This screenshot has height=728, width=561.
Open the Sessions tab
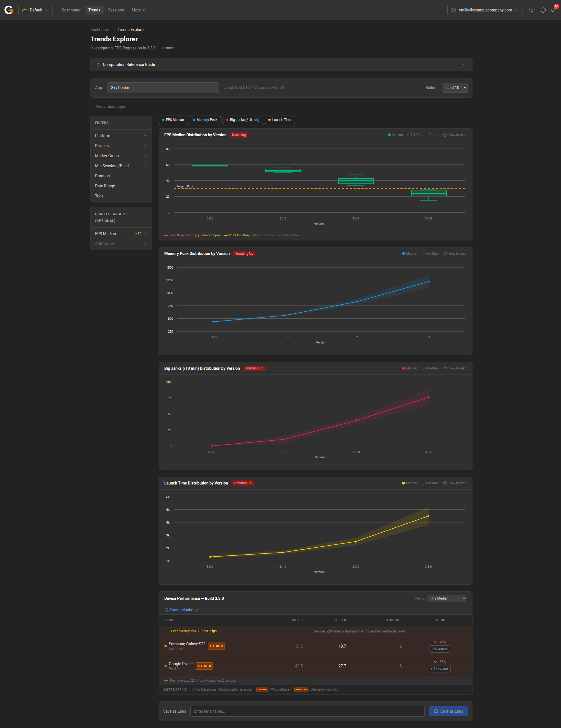[116, 10]
